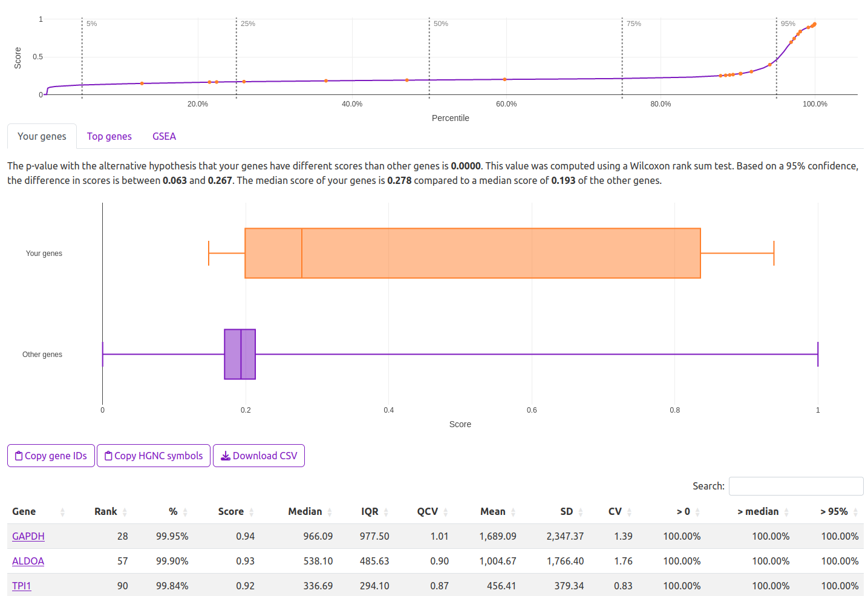Download the results as CSV

click(259, 456)
